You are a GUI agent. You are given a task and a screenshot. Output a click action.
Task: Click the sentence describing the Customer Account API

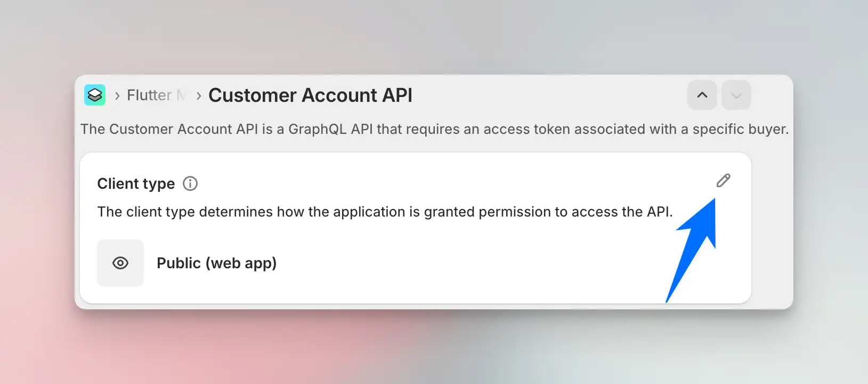point(434,129)
